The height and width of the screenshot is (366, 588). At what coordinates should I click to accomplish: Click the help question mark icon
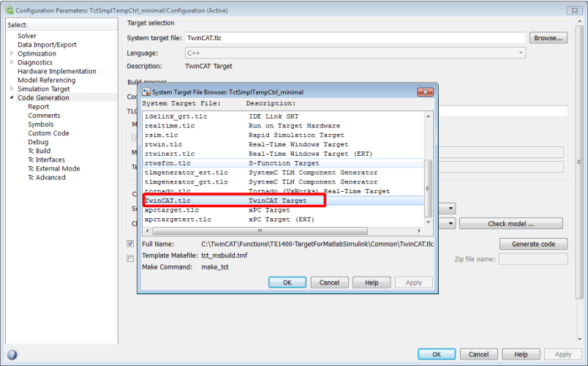[x=12, y=355]
